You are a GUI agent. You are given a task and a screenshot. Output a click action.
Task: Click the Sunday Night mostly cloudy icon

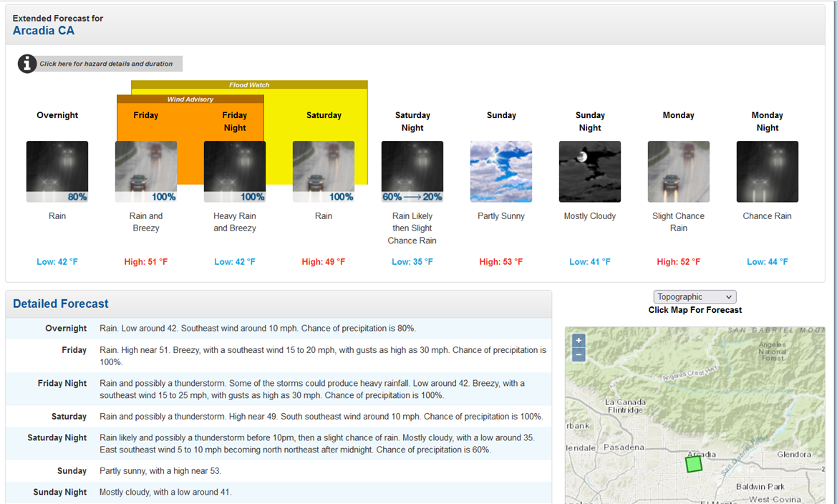click(x=590, y=172)
